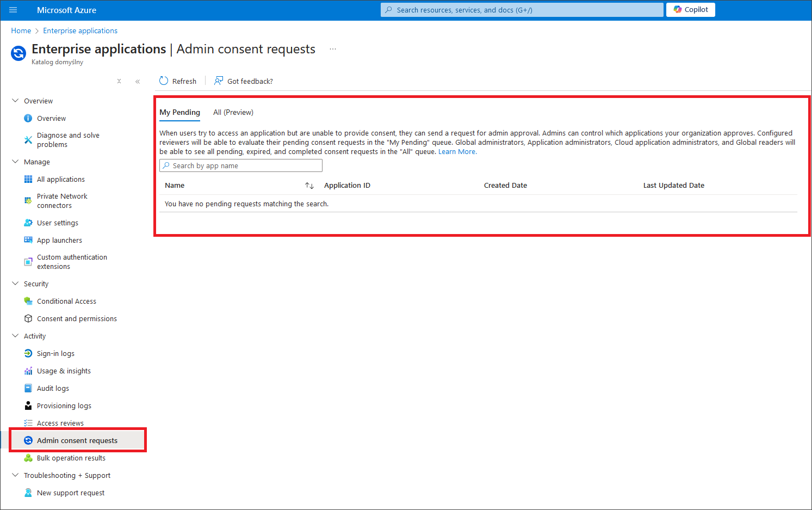Click the Audit logs icon
The width and height of the screenshot is (812, 510).
click(x=28, y=388)
